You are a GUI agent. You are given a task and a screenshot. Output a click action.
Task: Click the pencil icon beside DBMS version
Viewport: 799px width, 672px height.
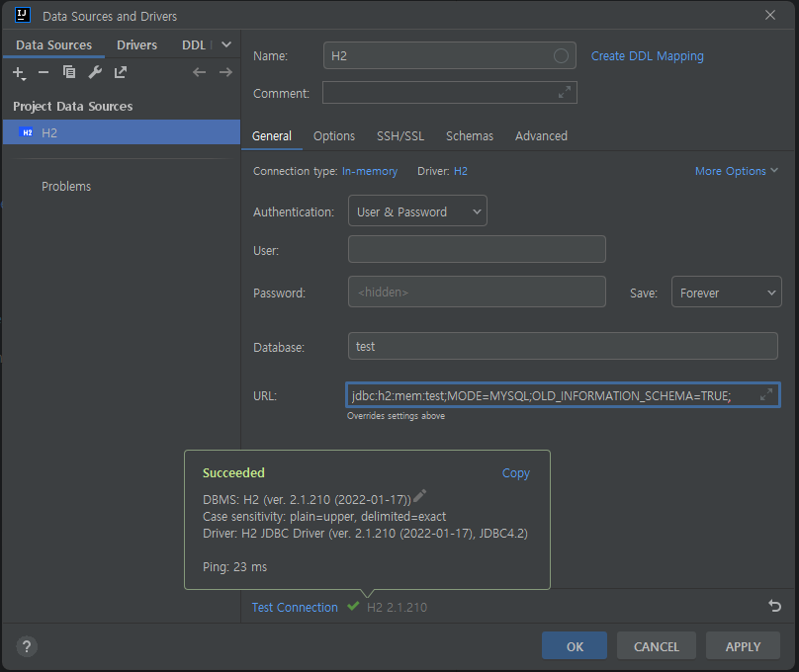(420, 495)
